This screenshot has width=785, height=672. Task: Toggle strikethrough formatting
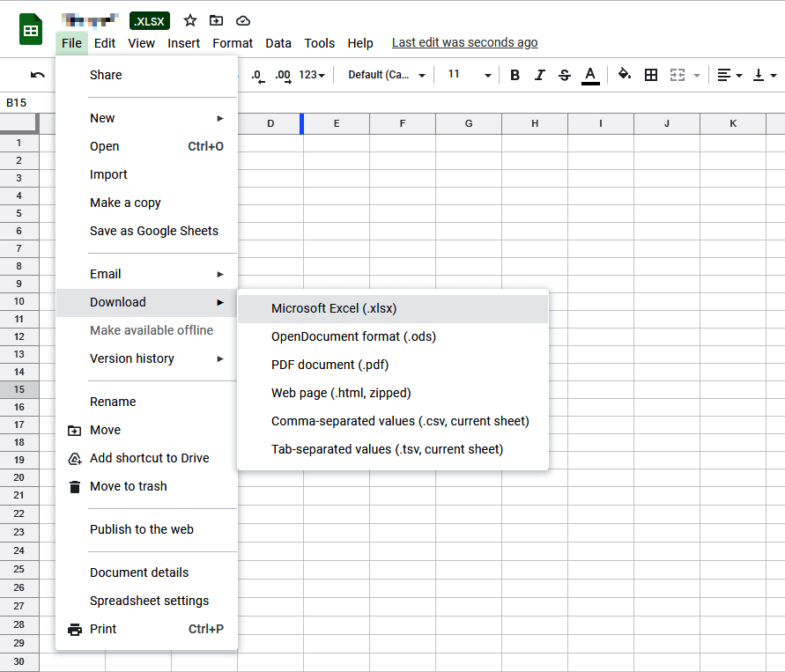point(565,75)
